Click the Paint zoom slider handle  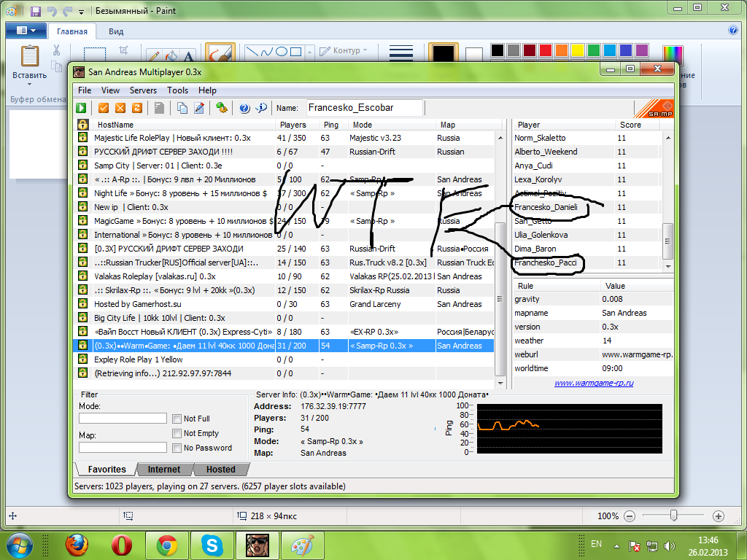click(673, 516)
